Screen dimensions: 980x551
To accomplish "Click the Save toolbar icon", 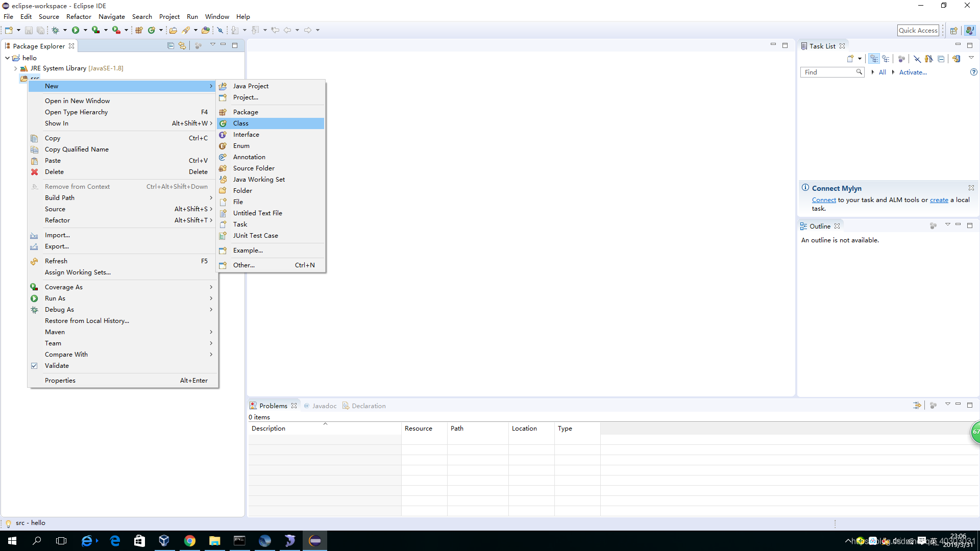I will 29,30.
